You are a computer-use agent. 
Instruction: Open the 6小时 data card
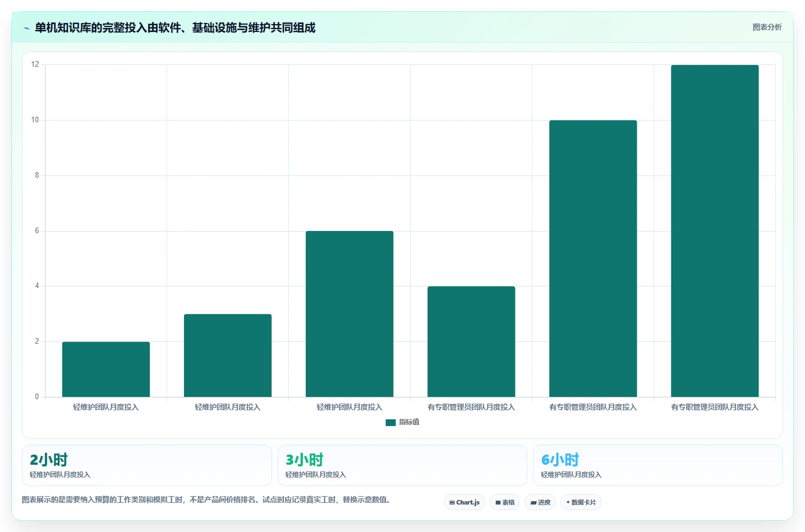[x=657, y=465]
